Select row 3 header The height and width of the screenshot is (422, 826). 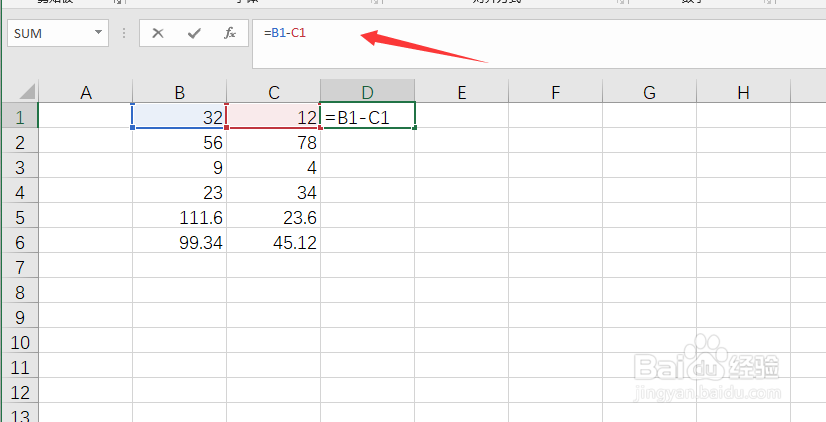[x=20, y=165]
